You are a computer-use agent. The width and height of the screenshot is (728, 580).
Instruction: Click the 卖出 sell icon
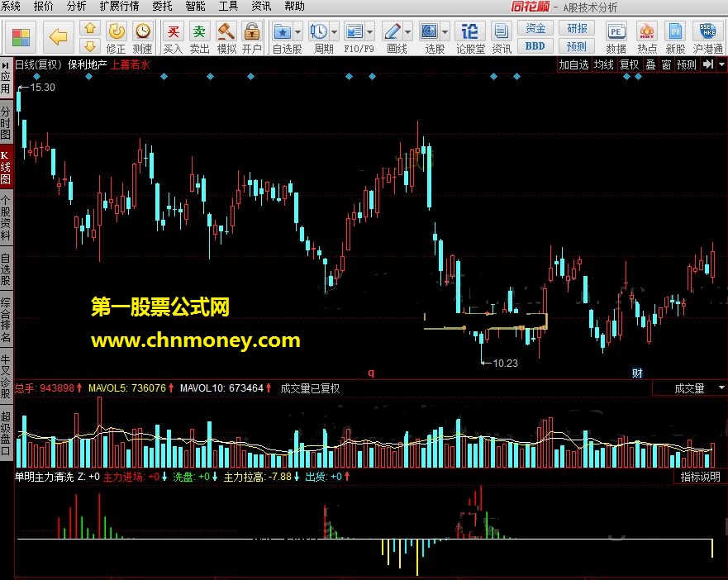coord(199,38)
